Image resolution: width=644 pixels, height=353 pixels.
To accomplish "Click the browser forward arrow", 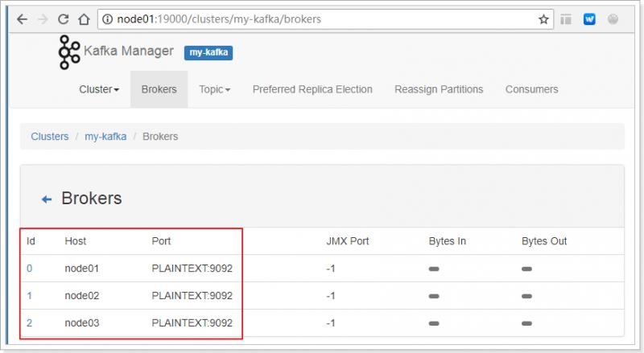I will coord(43,19).
